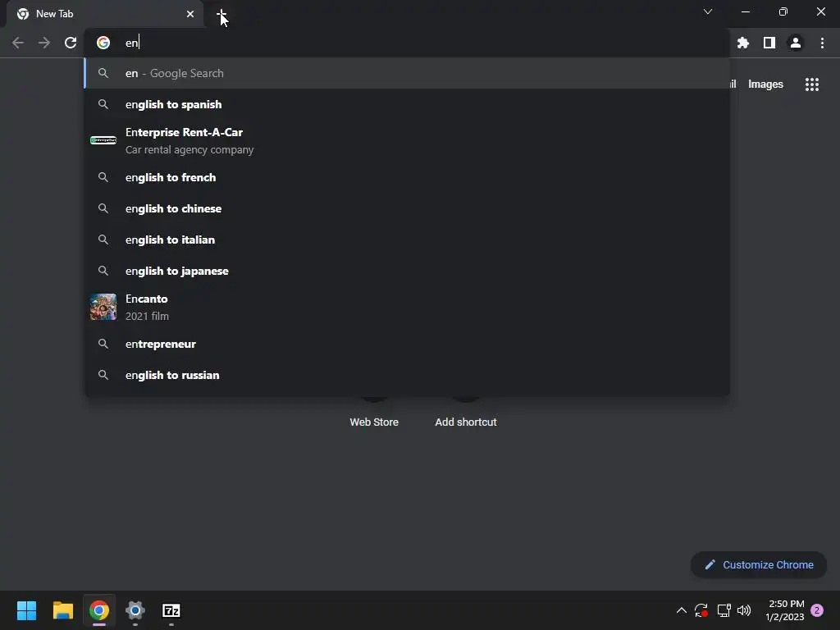This screenshot has height=630, width=840.
Task: Open Chrome's three-dot menu
Action: (x=822, y=43)
